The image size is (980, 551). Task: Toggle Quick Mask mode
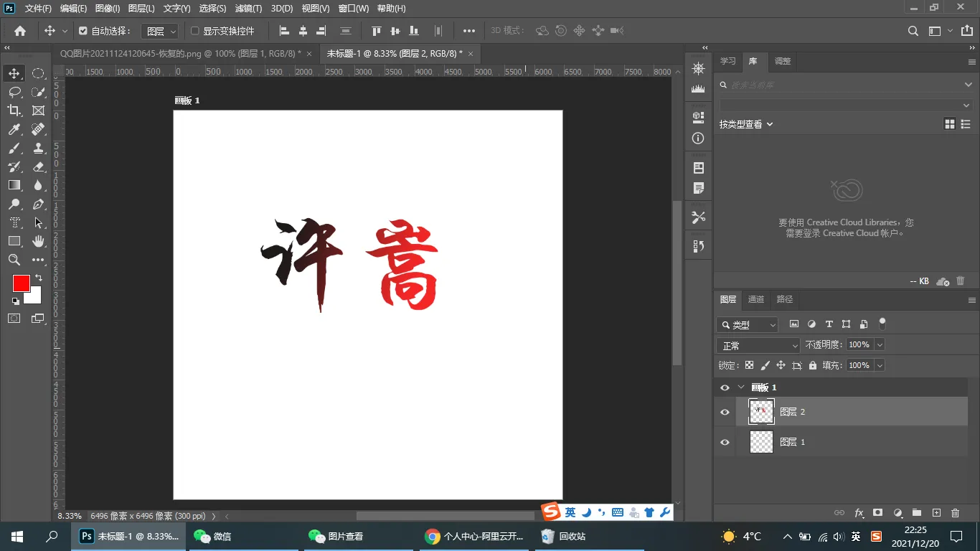click(x=14, y=318)
